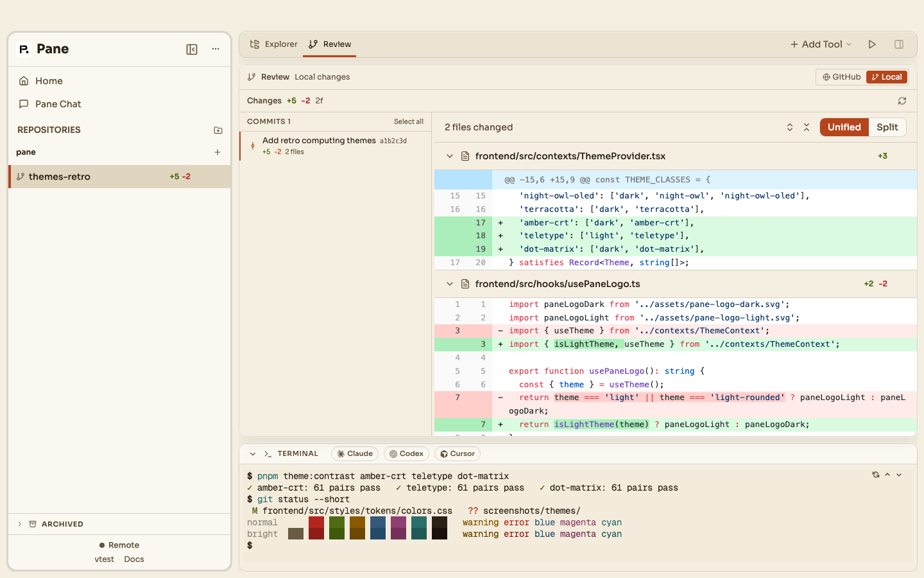
Task: Click the 'pane' repository name
Action: pos(26,152)
